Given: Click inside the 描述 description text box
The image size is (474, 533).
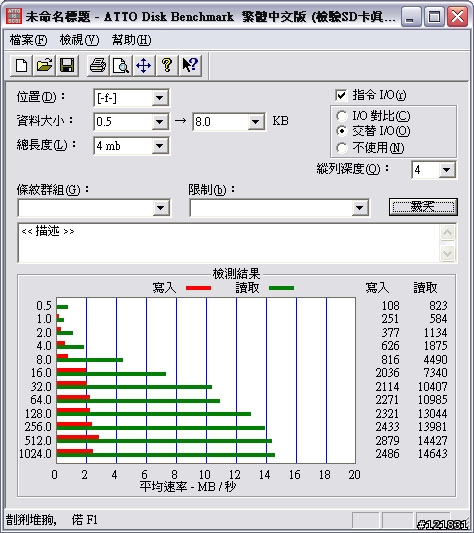Looking at the screenshot, I should pos(228,243).
